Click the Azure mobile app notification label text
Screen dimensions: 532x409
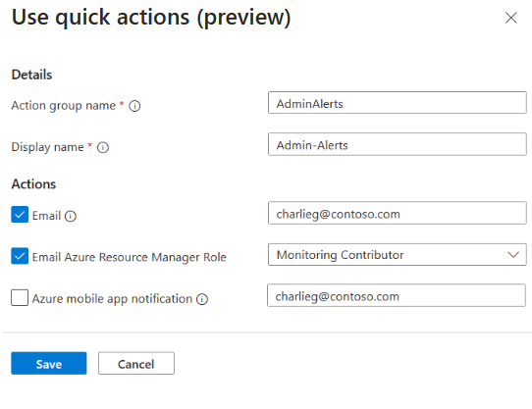click(x=112, y=299)
